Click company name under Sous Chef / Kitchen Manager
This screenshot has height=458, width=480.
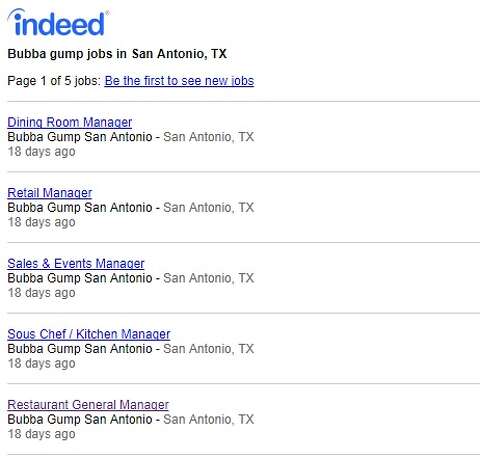point(80,349)
